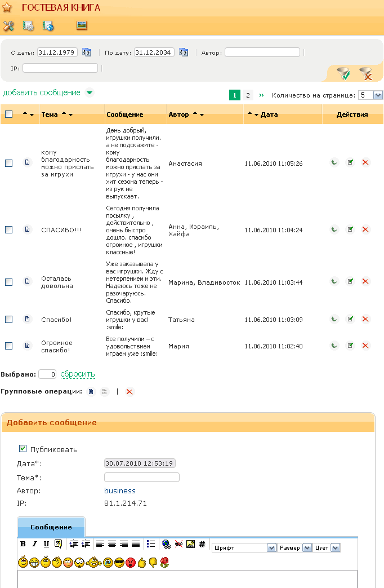The height and width of the screenshot is (588, 384).
Task: Toggle bold formatting in message editor
Action: [x=23, y=544]
